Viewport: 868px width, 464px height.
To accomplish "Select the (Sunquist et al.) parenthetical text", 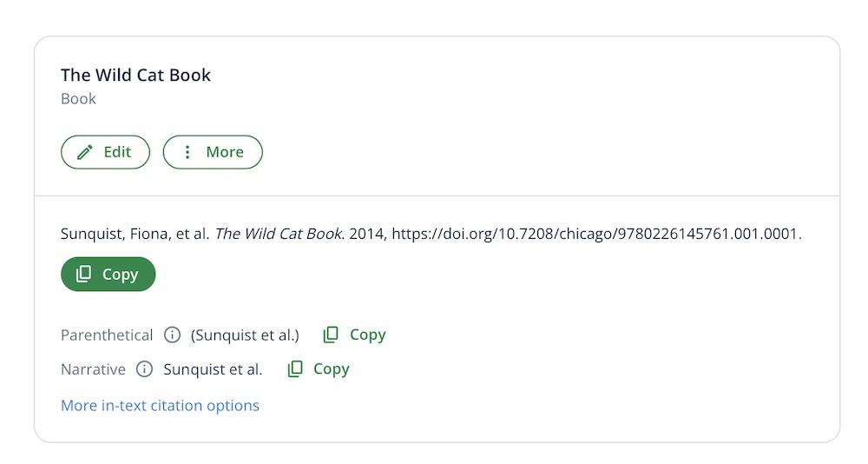I will tap(245, 335).
